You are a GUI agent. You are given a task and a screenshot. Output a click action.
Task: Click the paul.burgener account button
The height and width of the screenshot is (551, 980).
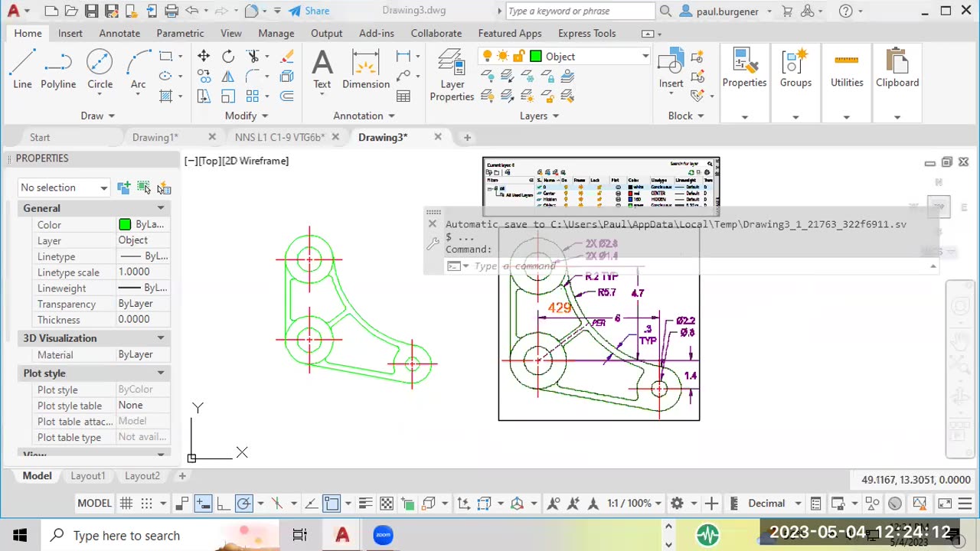pyautogui.click(x=727, y=11)
